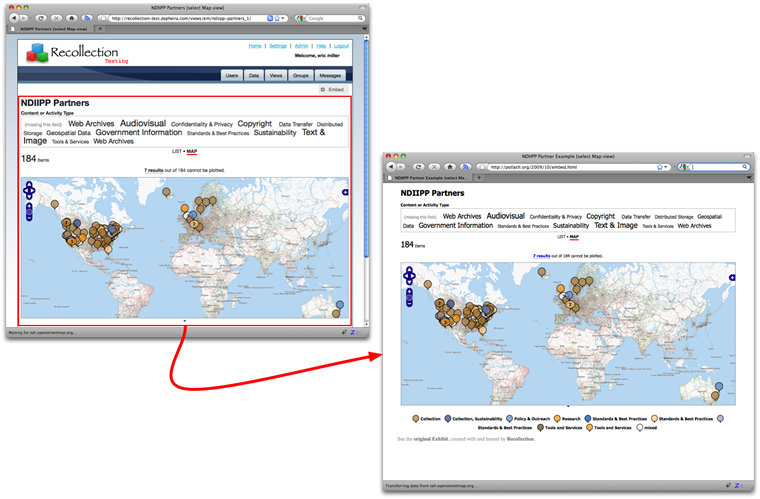Open the Views tab in Recollection
Screen dimensions: 760x499
pos(276,76)
